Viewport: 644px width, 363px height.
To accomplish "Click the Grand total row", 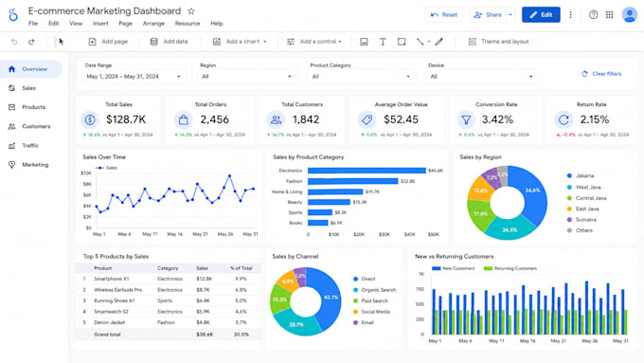I will [168, 335].
